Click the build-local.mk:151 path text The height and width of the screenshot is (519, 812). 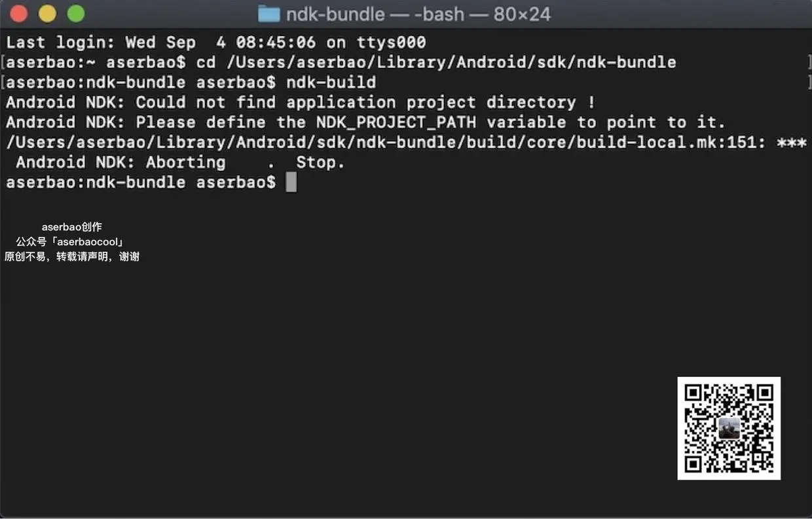click(x=386, y=143)
